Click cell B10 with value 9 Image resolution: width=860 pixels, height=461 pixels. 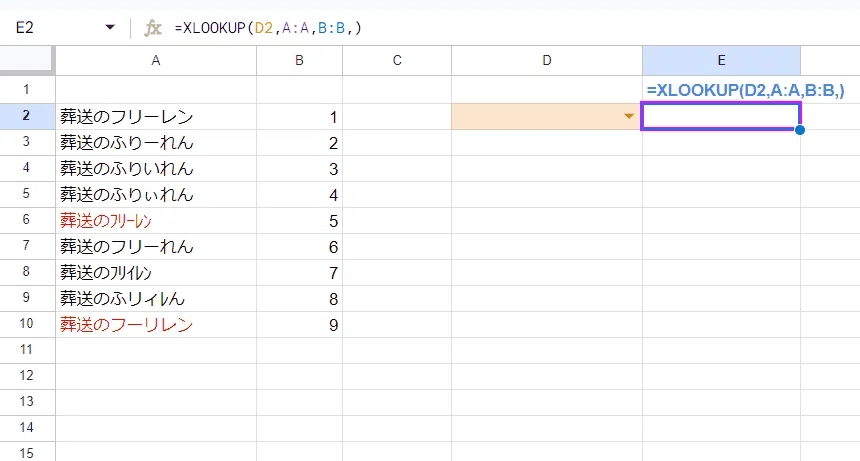coord(299,325)
